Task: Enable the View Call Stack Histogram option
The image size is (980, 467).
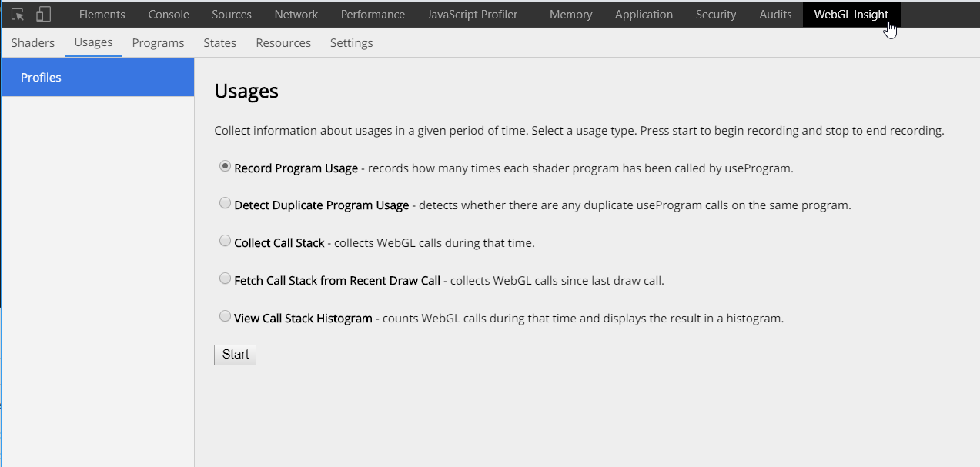Action: click(x=225, y=316)
